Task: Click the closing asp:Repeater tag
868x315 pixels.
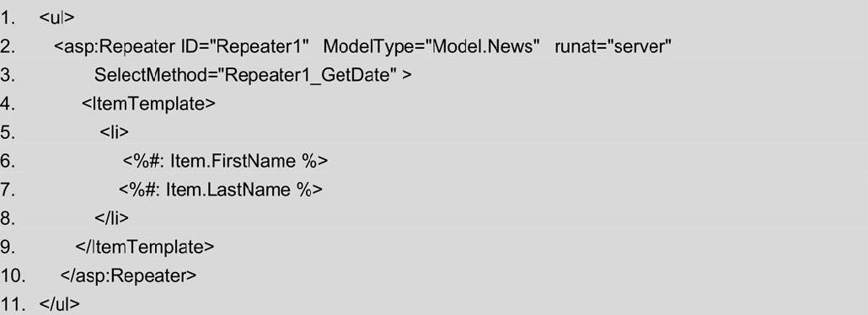Action: [128, 275]
